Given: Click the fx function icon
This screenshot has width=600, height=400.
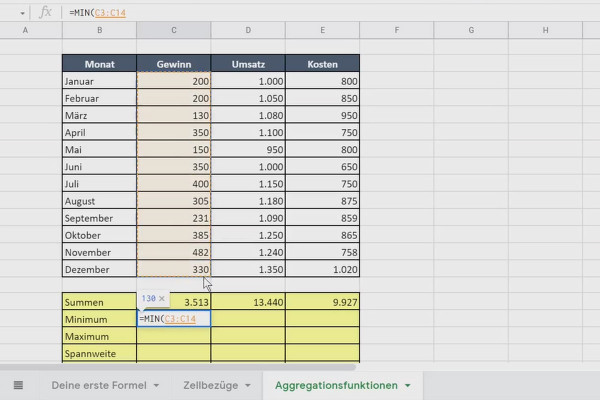Looking at the screenshot, I should pos(45,12).
